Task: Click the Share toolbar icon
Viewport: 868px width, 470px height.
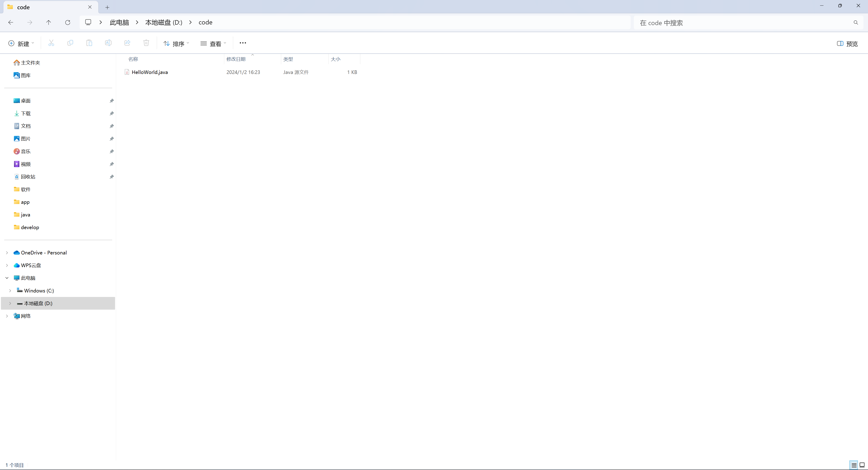Action: [x=127, y=43]
